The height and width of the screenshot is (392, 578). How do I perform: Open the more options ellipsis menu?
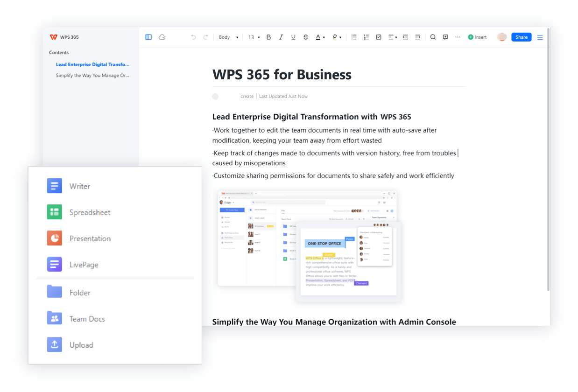(457, 37)
